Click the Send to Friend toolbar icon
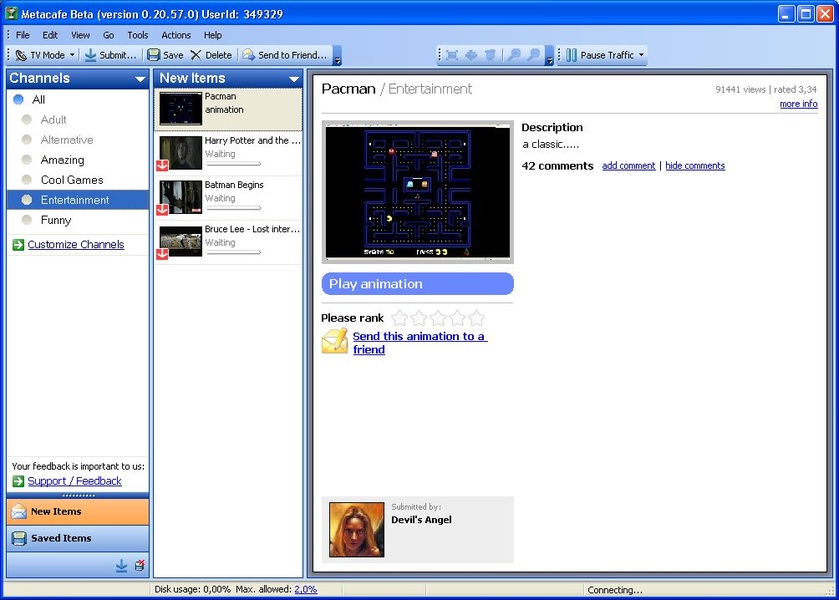 pyautogui.click(x=248, y=55)
